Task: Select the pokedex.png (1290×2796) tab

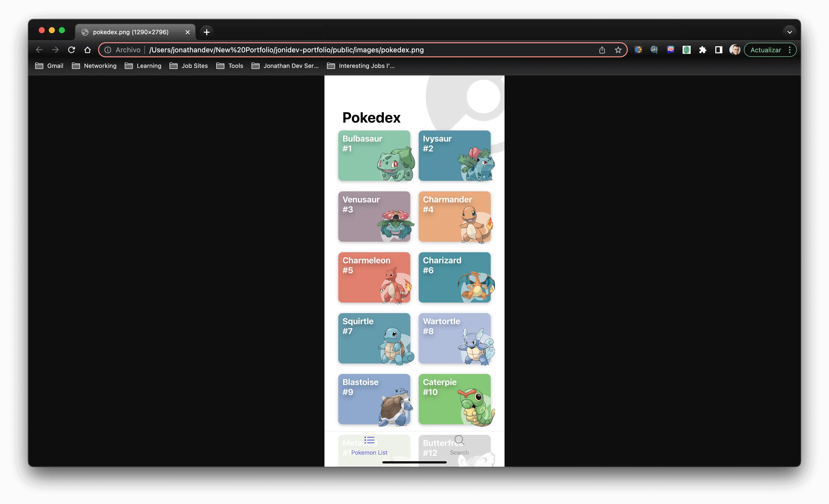Action: tap(135, 32)
